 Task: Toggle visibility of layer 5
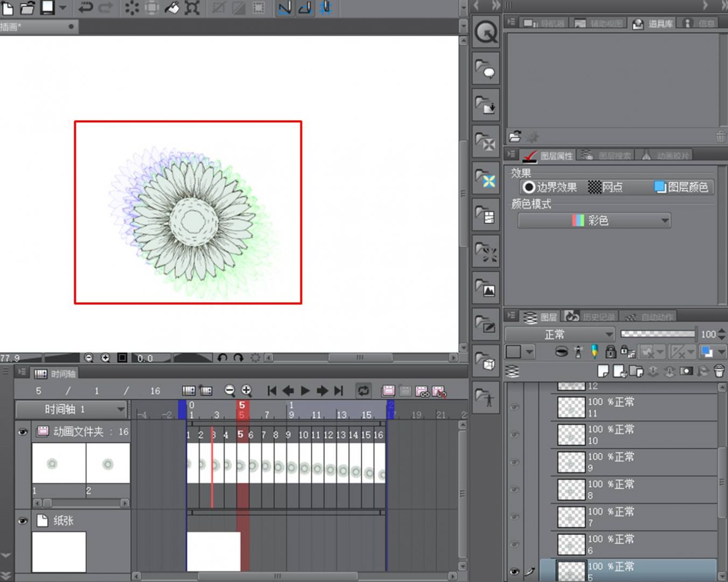click(514, 571)
